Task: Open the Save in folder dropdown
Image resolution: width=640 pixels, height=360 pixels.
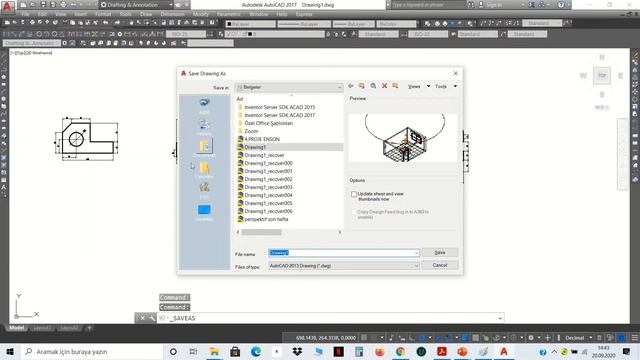Action: [x=289, y=87]
